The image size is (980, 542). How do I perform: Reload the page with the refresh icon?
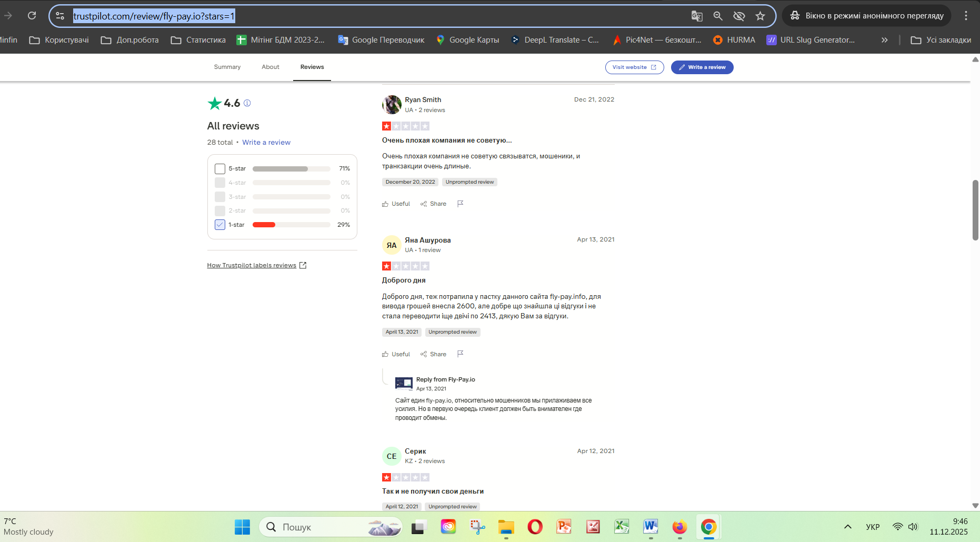click(x=32, y=16)
